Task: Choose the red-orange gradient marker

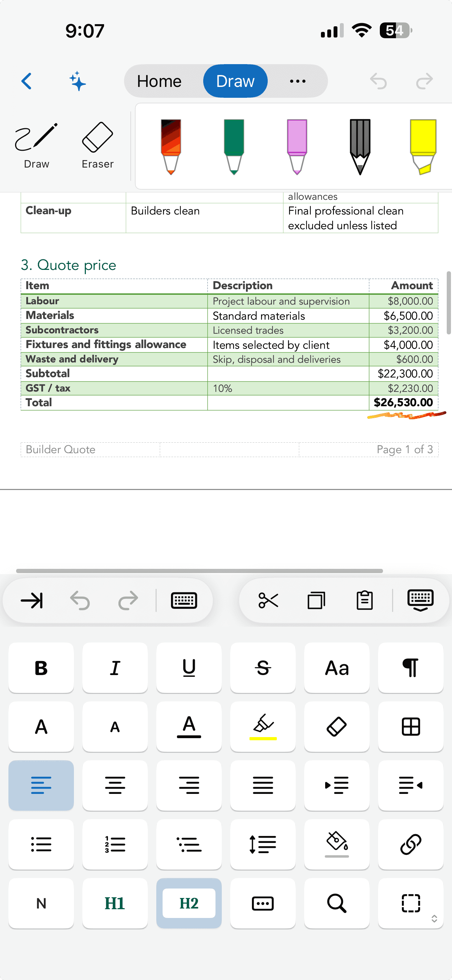Action: pos(171,147)
